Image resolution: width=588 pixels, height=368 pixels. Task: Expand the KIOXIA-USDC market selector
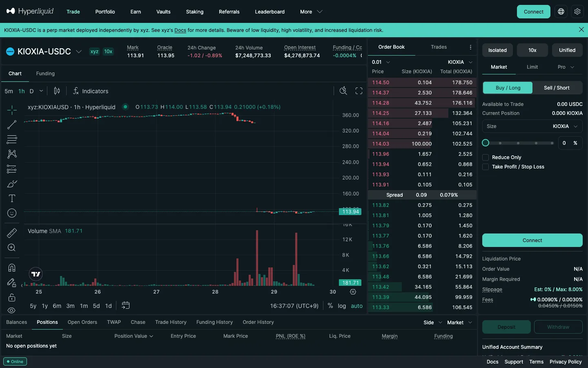coord(79,52)
